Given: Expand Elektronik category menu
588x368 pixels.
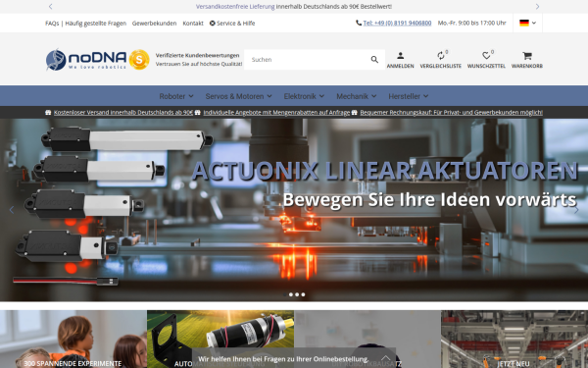Looking at the screenshot, I should (304, 96).
